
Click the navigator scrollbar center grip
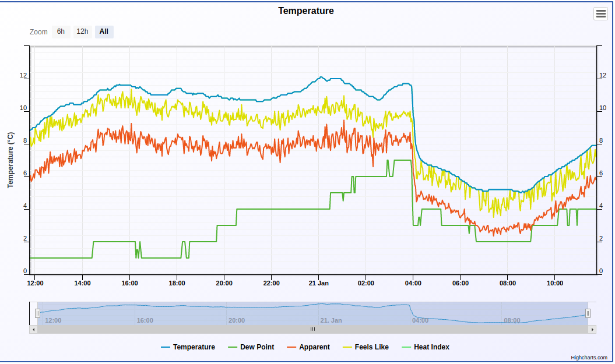click(x=312, y=329)
